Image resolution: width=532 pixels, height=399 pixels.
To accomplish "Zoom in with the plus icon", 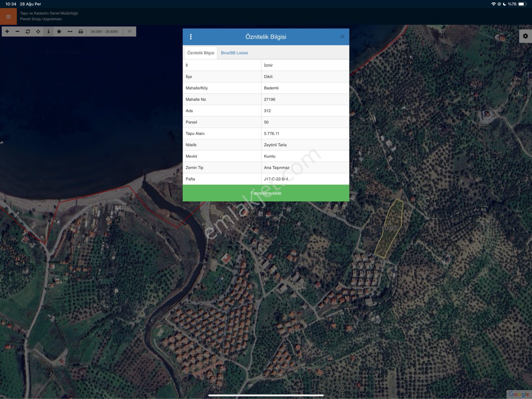I will coord(7,32).
